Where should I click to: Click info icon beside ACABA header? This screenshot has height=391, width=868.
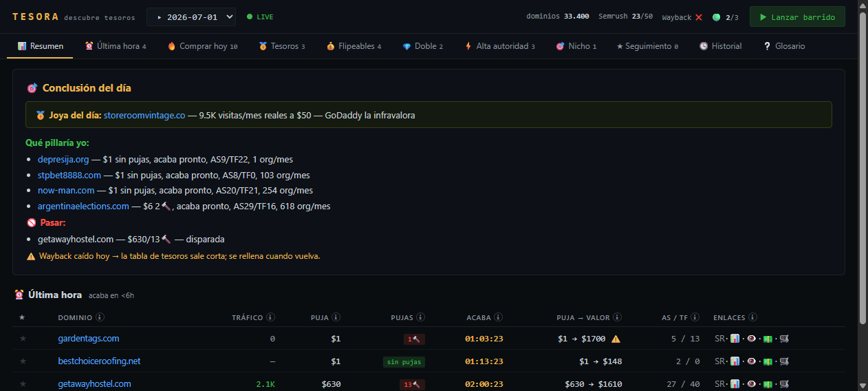[499, 317]
